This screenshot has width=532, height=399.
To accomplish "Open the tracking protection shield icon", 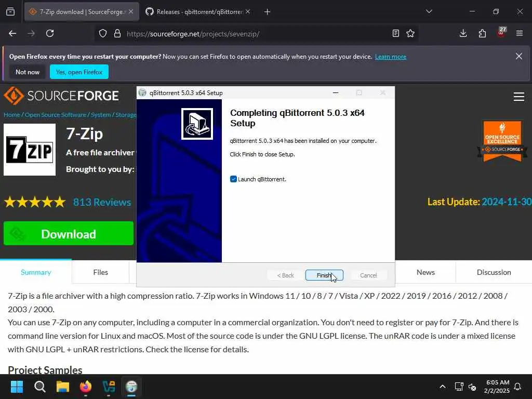I will (x=103, y=33).
